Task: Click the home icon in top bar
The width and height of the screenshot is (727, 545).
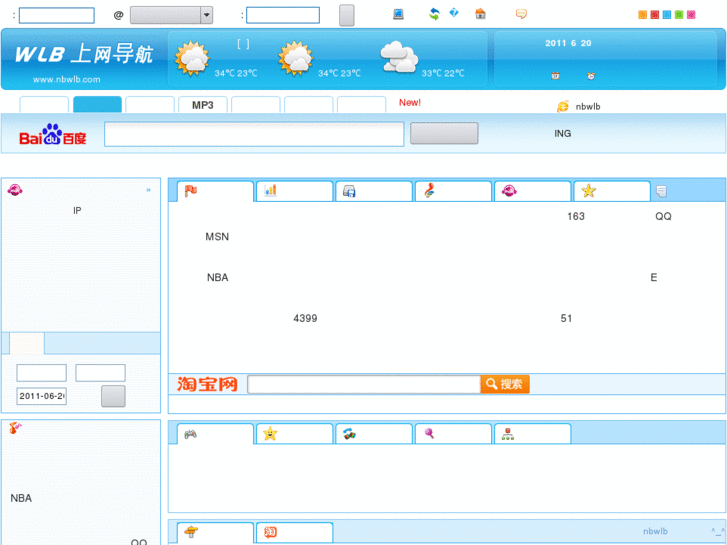Action: pyautogui.click(x=480, y=14)
